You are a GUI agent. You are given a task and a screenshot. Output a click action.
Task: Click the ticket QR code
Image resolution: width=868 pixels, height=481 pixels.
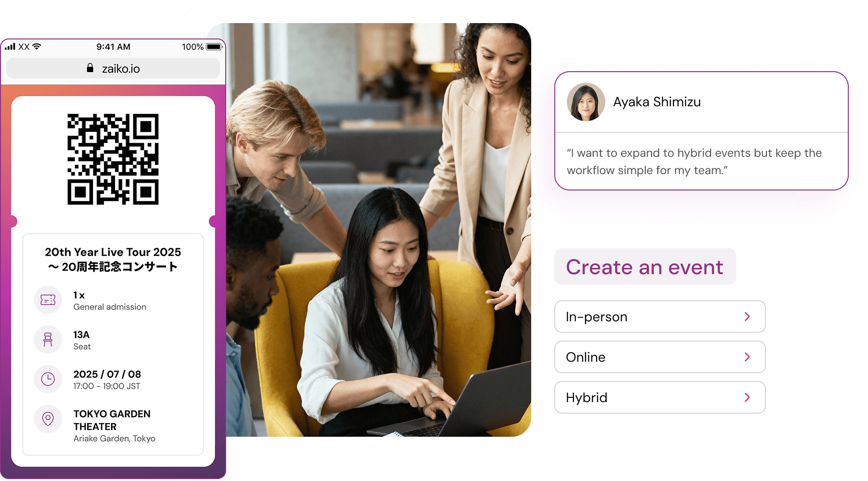pos(113,159)
